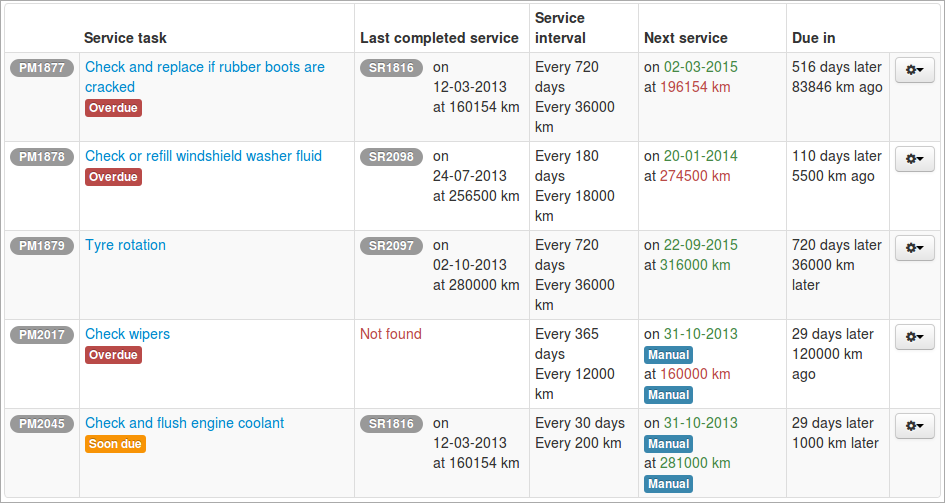The width and height of the screenshot is (945, 503).
Task: Click the PM1879 badge
Action: [x=42, y=246]
